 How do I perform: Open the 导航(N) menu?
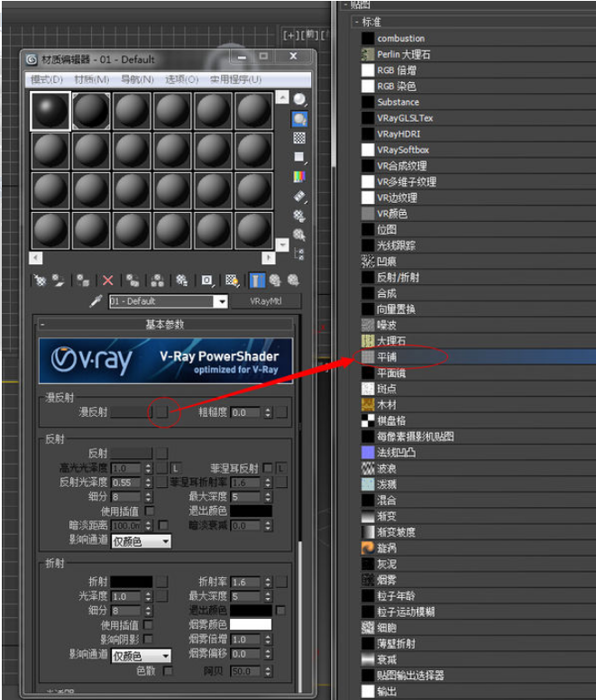[x=137, y=79]
